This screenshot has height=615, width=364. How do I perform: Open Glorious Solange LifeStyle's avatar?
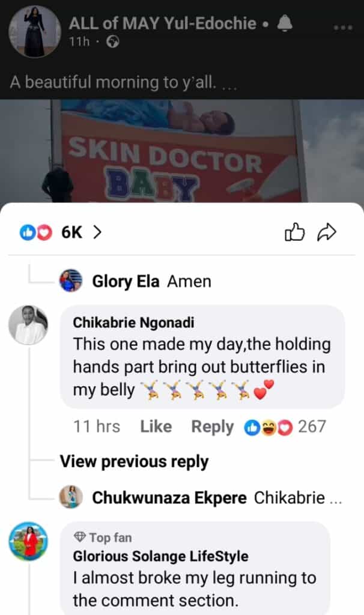tap(28, 541)
